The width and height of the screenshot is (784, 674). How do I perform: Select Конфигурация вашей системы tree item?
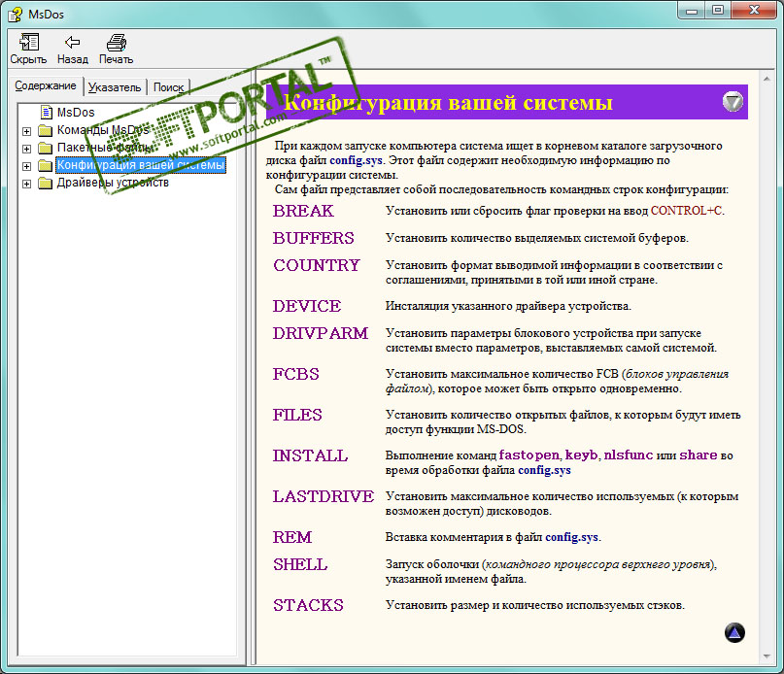(x=141, y=165)
